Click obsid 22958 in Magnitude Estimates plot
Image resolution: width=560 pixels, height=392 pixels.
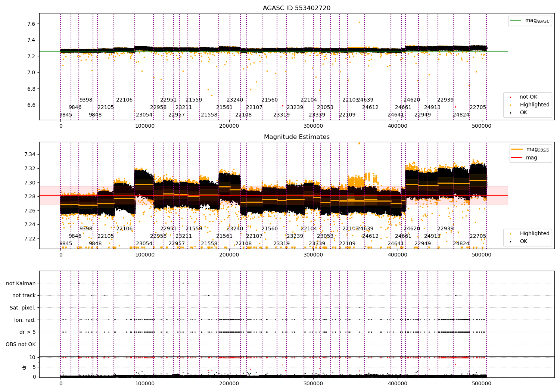coord(158,236)
